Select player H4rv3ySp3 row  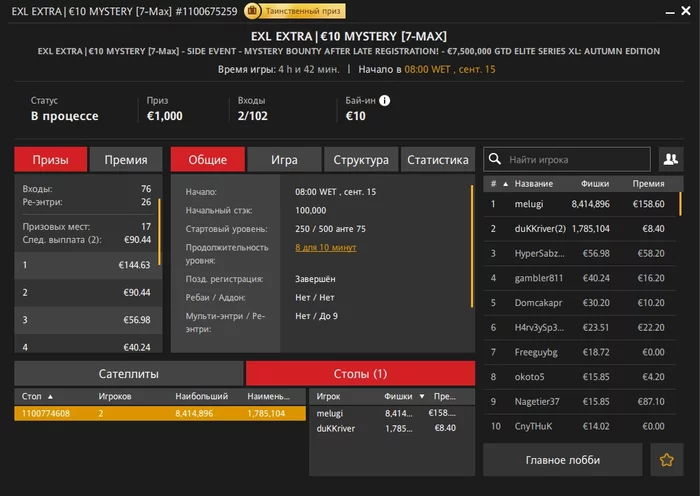pyautogui.click(x=579, y=327)
